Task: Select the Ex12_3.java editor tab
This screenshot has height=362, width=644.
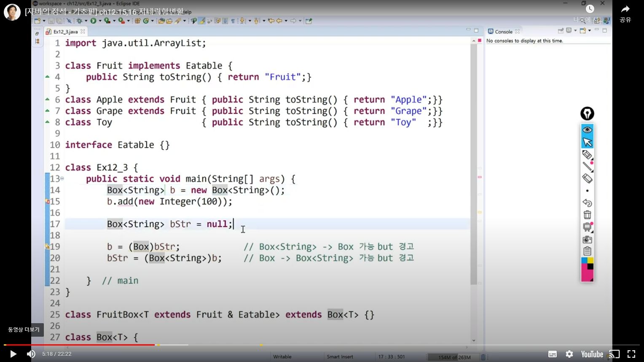Action: tap(66, 32)
